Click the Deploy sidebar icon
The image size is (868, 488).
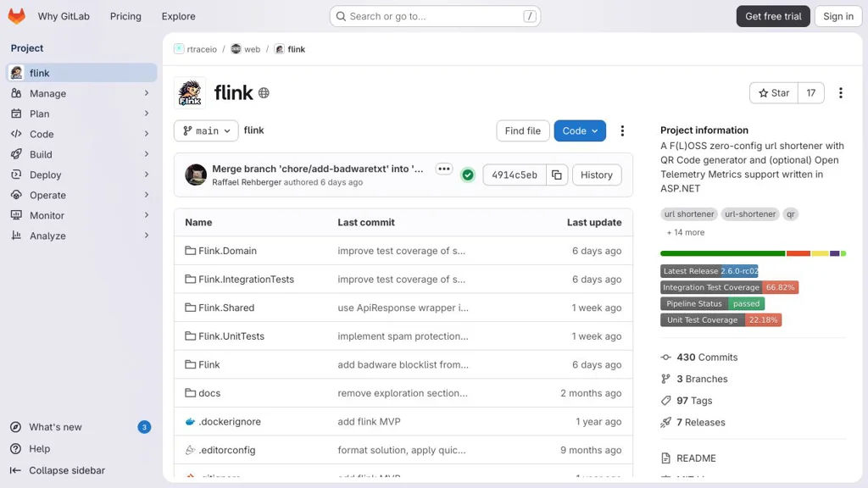coord(17,175)
